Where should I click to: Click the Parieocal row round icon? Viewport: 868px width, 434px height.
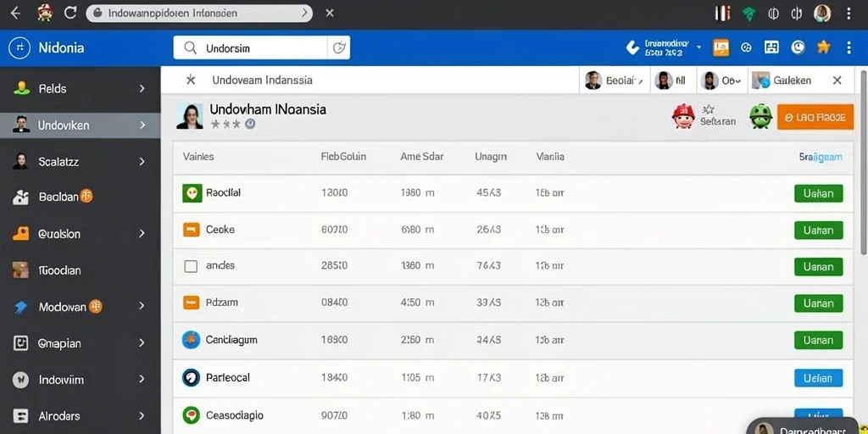191,377
